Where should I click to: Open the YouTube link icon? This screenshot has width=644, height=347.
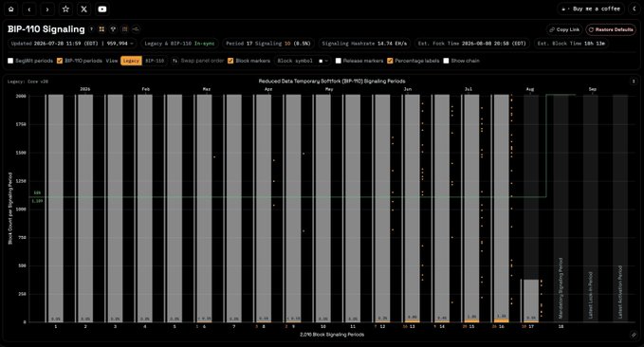[x=102, y=9]
